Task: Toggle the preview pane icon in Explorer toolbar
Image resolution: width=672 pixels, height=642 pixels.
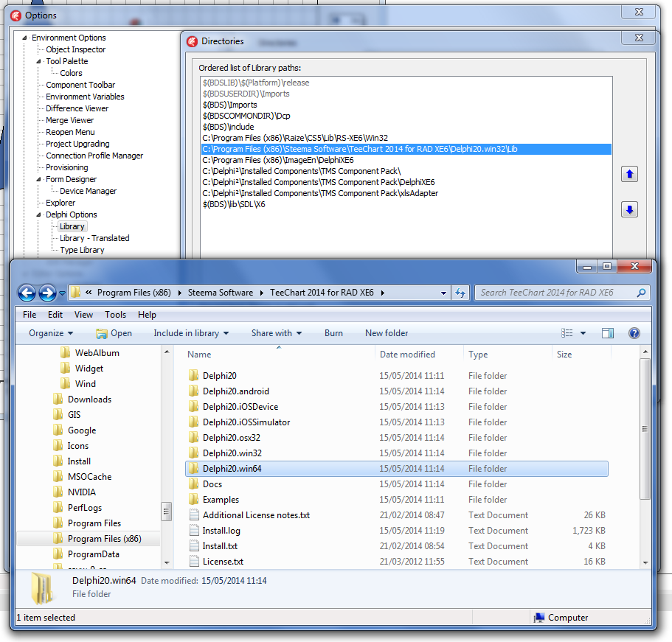Action: coord(607,333)
